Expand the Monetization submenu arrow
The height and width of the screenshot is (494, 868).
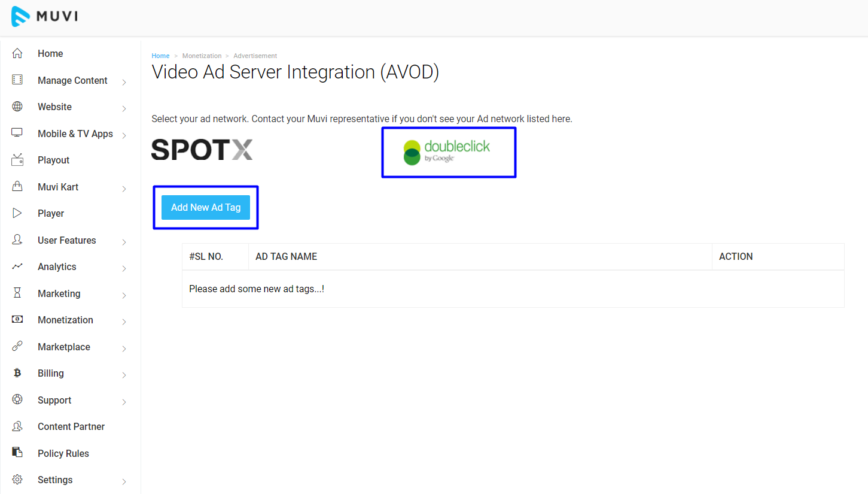124,322
